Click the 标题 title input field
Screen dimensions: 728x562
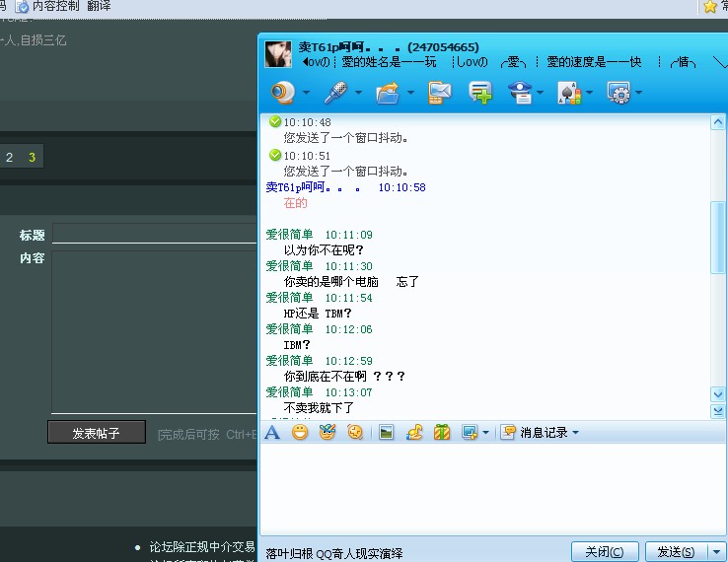[x=155, y=235]
